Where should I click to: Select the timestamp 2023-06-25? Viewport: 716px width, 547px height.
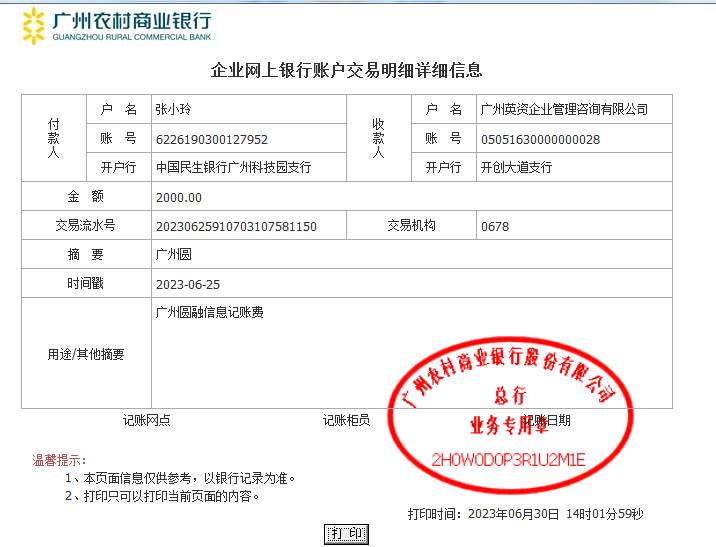tap(188, 284)
